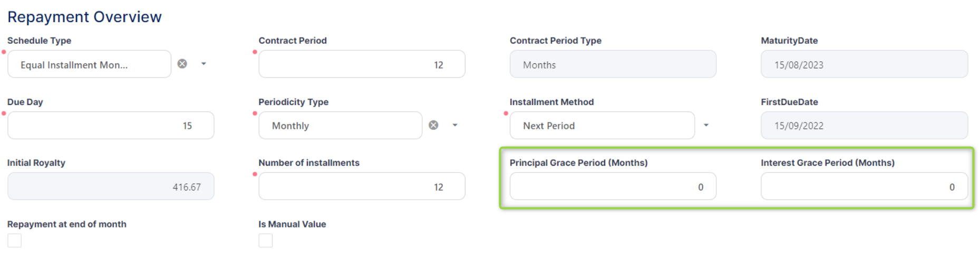Clear the Periodicity Type selection
The image size is (980, 255).
433,125
